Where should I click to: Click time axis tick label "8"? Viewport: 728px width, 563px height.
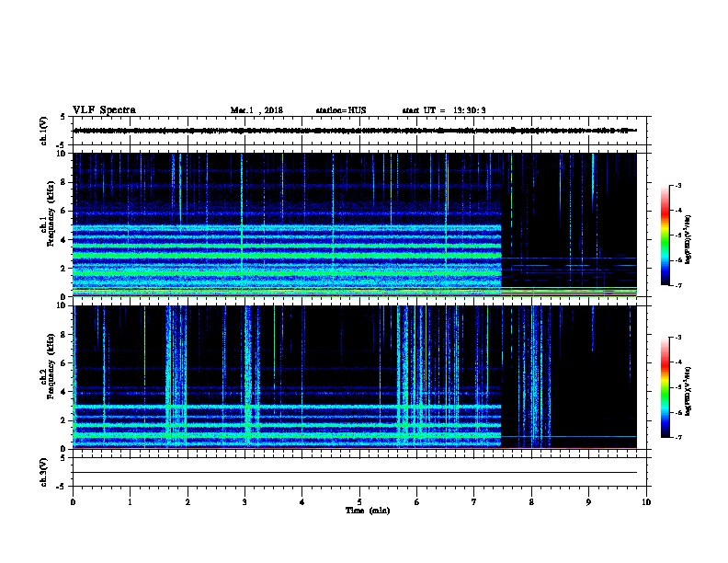(531, 502)
